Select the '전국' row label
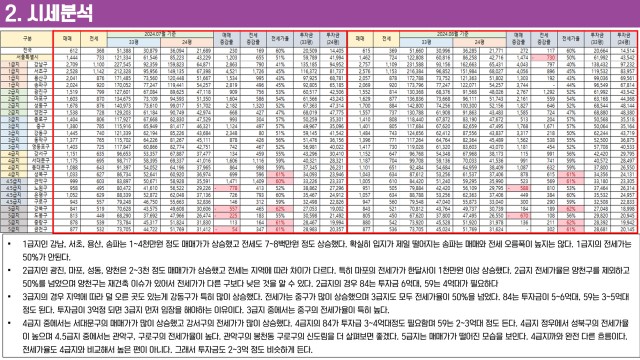The height and width of the screenshot is (360, 640). click(27, 51)
